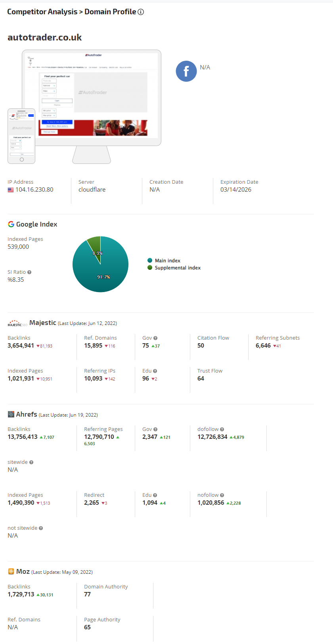Click the orange Moz logo icon
The image size is (333, 644).
point(11,571)
